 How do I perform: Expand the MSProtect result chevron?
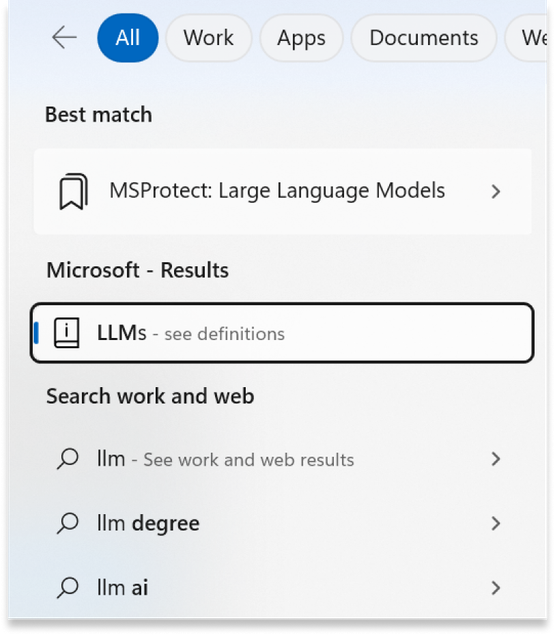pos(495,192)
